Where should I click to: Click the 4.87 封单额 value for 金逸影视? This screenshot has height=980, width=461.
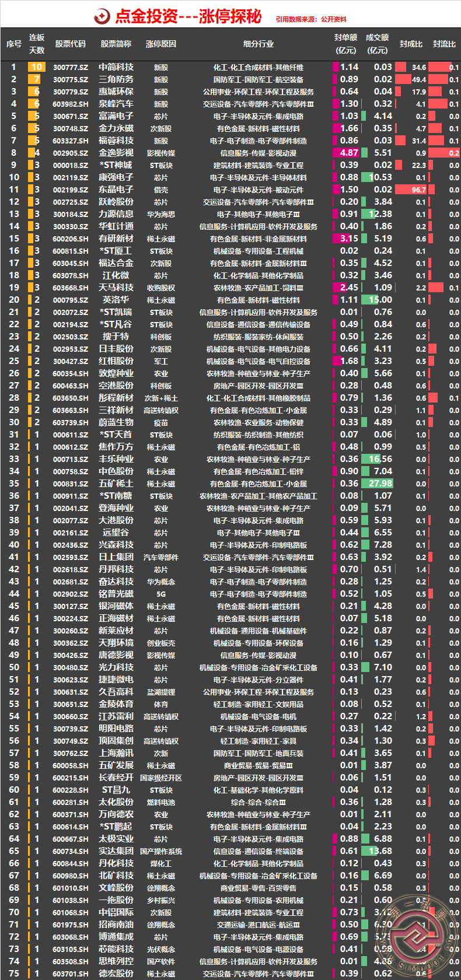349,153
